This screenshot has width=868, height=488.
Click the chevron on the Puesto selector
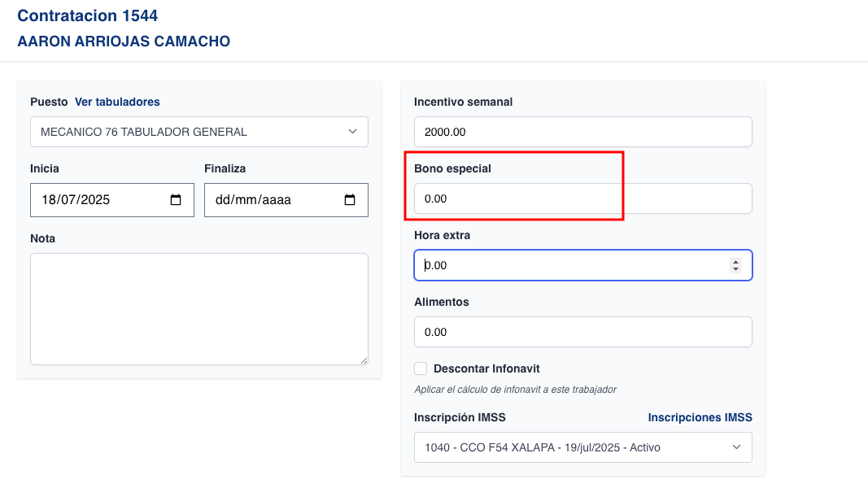pos(353,131)
